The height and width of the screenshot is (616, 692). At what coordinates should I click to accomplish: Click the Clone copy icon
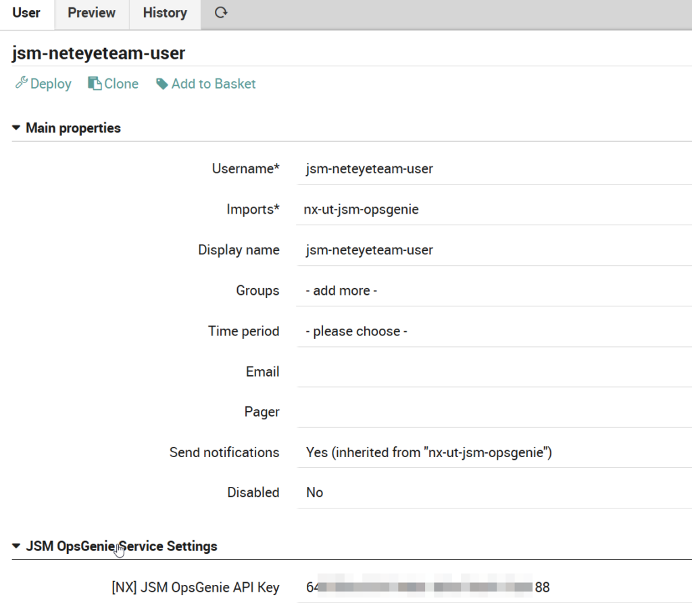(95, 83)
